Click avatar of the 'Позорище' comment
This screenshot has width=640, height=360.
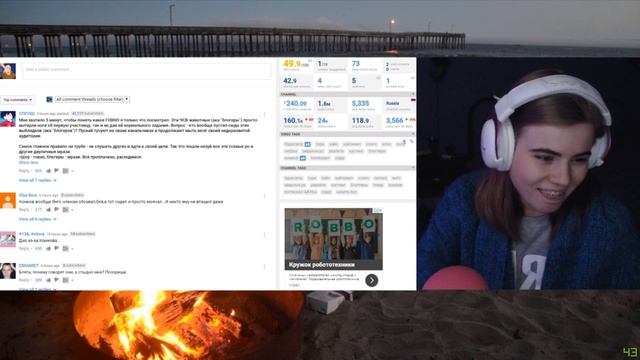[8, 271]
